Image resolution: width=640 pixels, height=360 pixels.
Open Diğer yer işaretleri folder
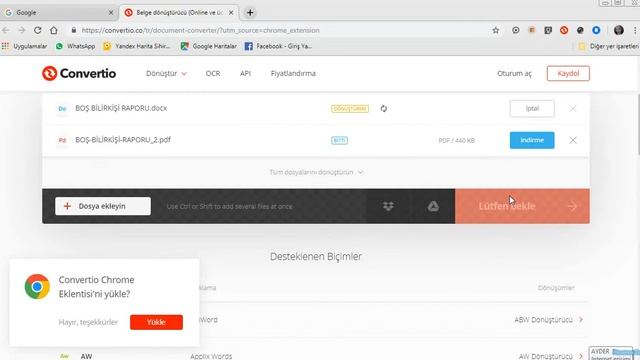point(609,46)
